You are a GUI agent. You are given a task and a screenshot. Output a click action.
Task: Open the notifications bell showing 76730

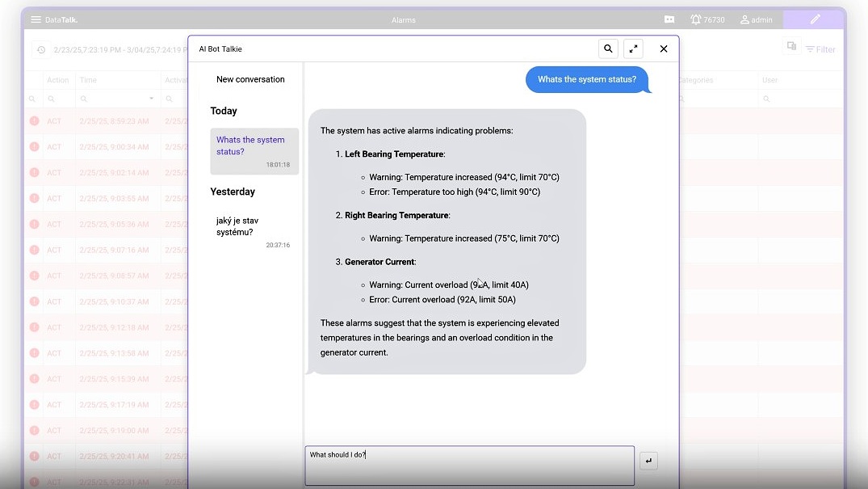tap(707, 19)
